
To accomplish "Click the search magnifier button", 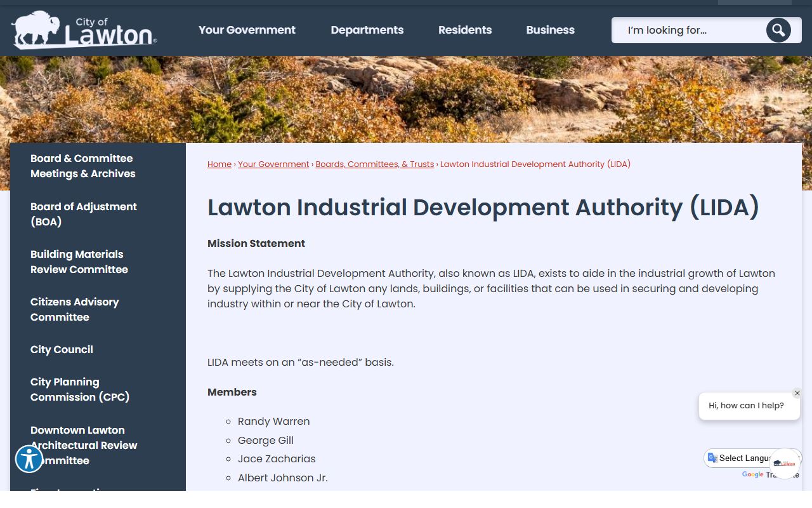I will (x=778, y=30).
